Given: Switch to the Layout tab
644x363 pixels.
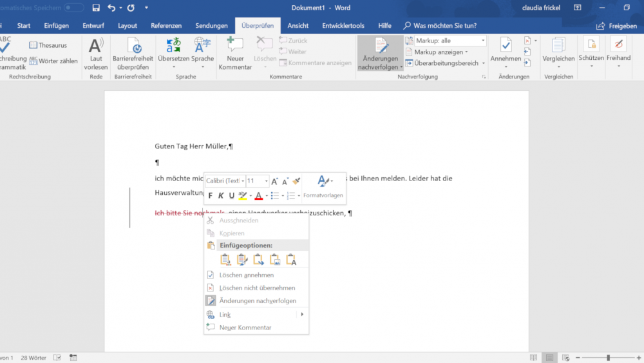Looking at the screenshot, I should click(x=128, y=26).
